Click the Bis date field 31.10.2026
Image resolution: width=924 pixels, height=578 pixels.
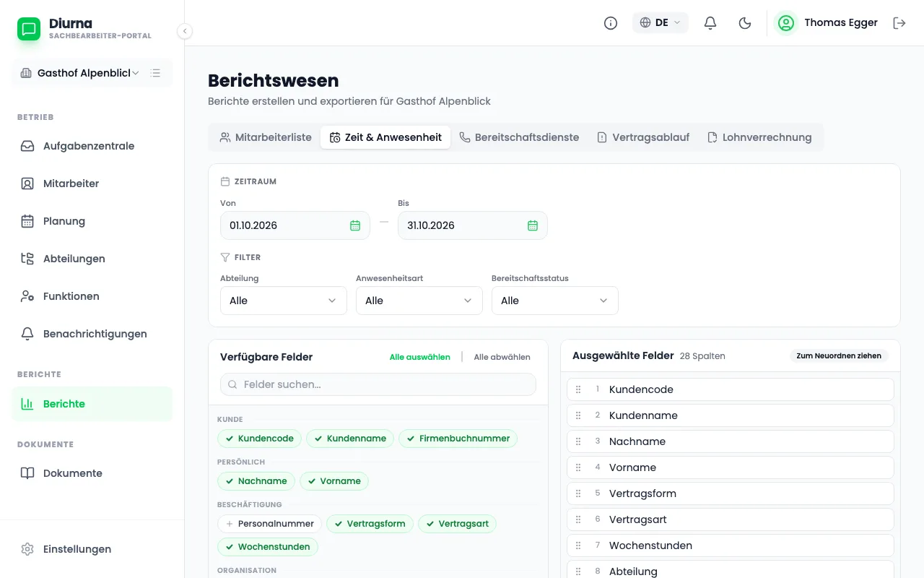(x=473, y=225)
